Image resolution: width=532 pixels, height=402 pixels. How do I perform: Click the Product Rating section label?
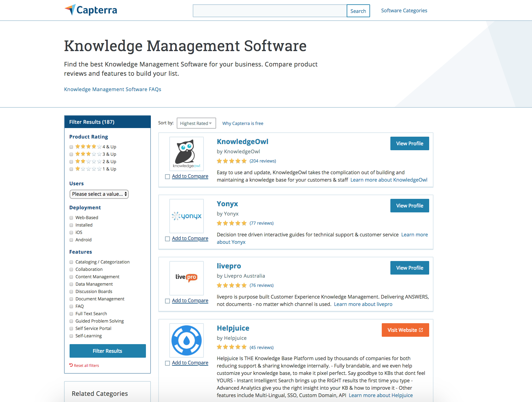(89, 137)
